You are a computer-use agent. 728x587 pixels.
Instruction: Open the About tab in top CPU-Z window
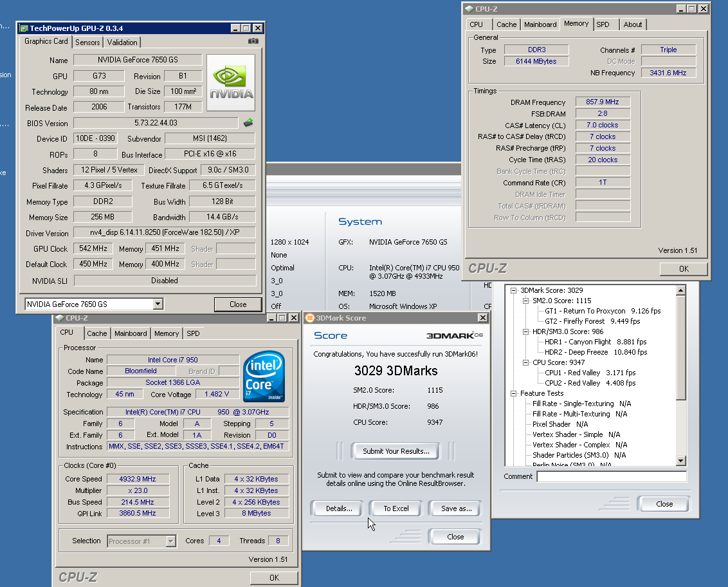pyautogui.click(x=632, y=24)
